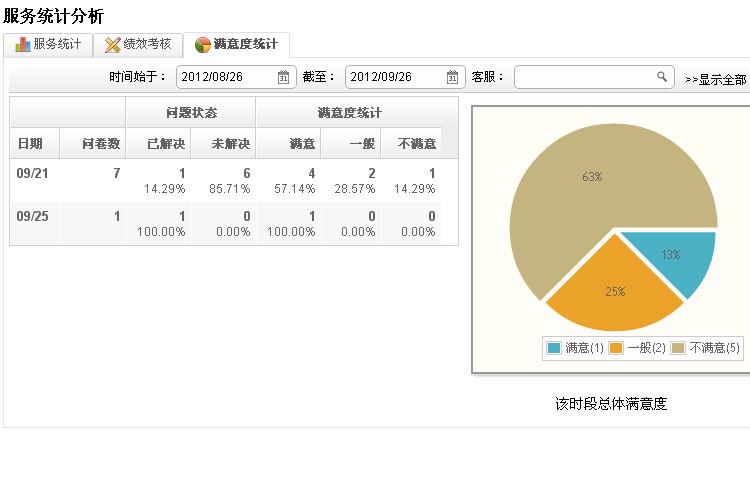Screen dimensions: 750x500
Task: Click pie chart icon on 满意度统计 tab
Action: click(203, 44)
